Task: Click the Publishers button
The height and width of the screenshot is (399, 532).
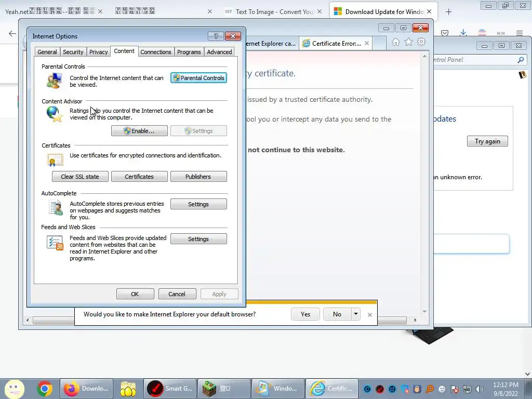Action: [x=198, y=177]
